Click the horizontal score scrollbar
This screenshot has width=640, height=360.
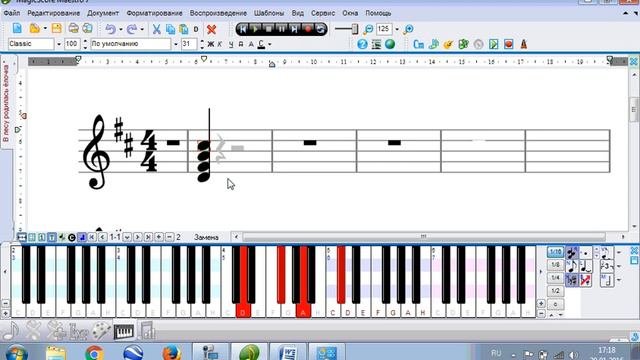pos(424,237)
